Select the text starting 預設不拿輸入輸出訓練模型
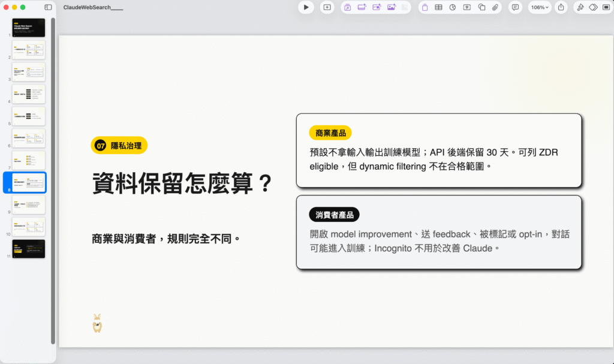This screenshot has height=364, width=614. click(434, 159)
